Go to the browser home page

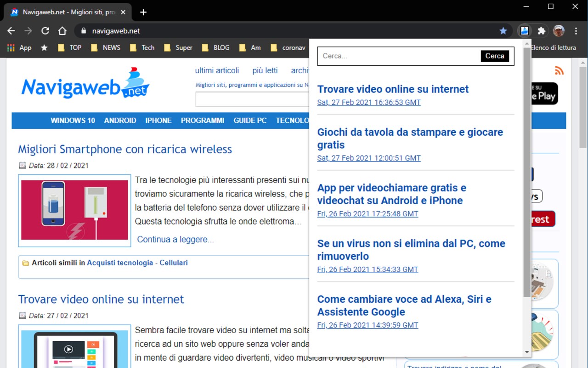pyautogui.click(x=62, y=31)
